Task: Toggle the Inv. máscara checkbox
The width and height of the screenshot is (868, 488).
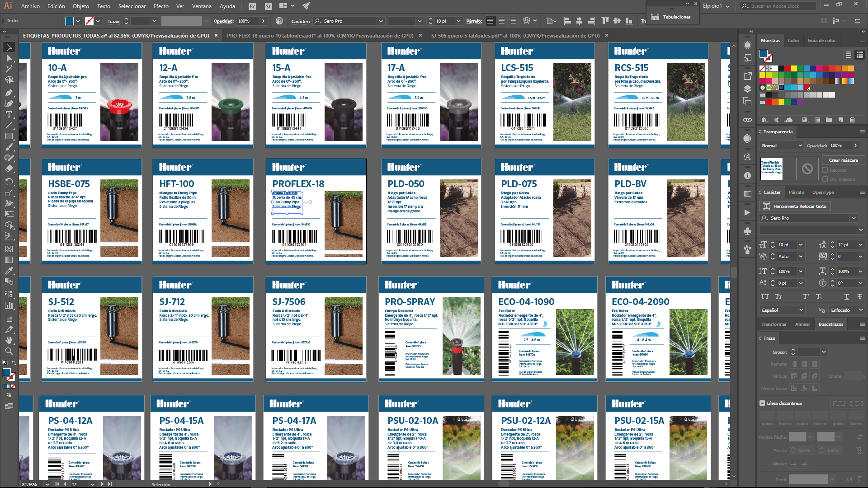Action: click(825, 179)
